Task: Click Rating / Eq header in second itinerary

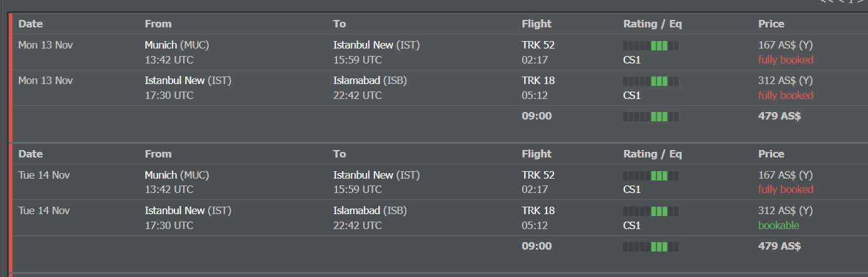Action: point(652,154)
